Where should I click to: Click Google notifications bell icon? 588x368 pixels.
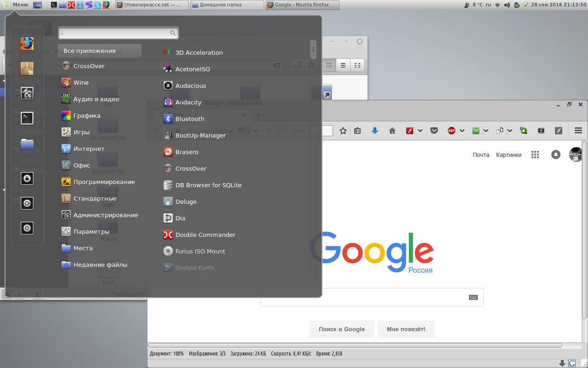coord(556,155)
